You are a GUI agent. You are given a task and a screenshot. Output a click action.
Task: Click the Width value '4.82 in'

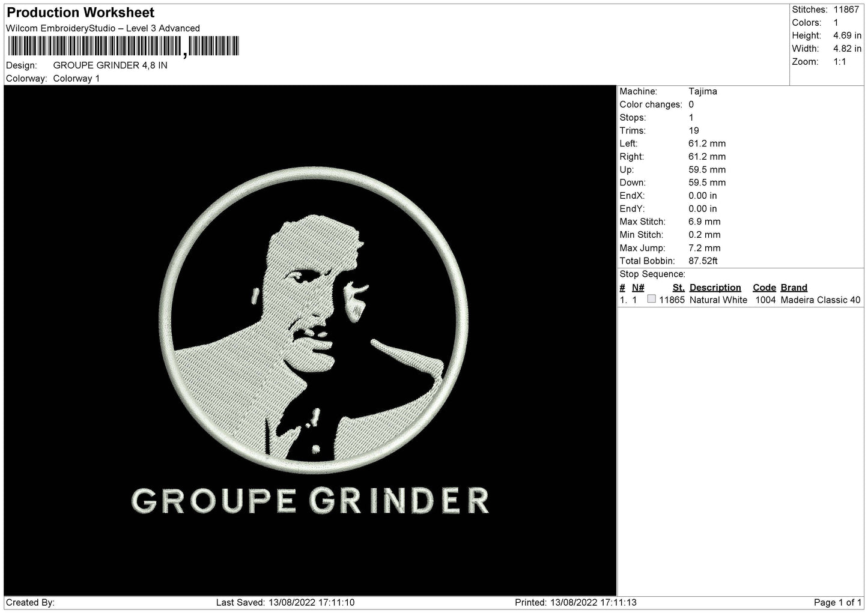pyautogui.click(x=847, y=49)
